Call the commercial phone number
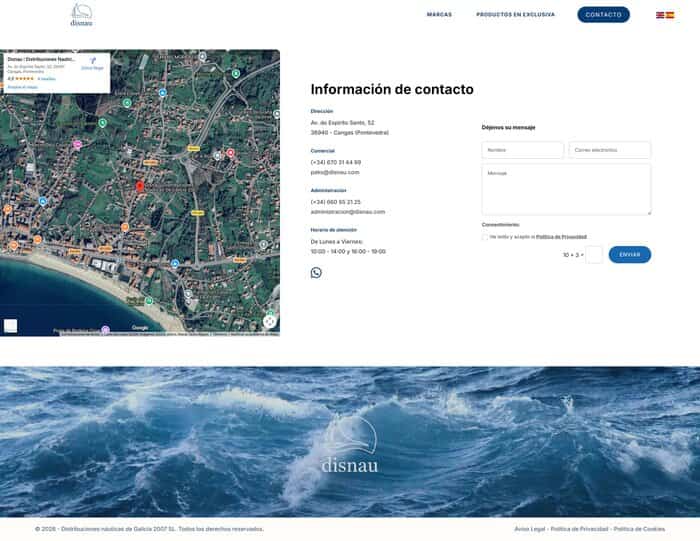This screenshot has height=541, width=700. click(336, 162)
